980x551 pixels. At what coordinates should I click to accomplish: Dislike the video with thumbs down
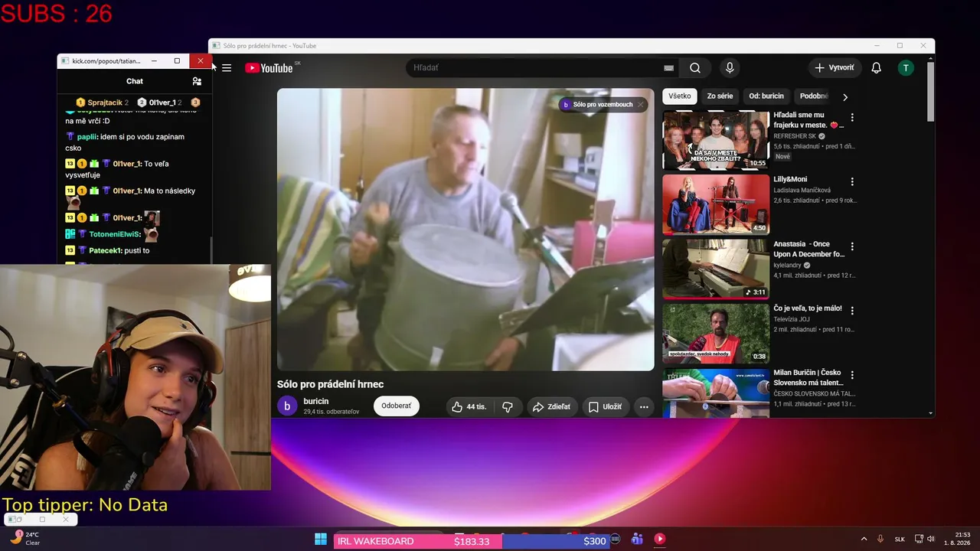point(508,407)
